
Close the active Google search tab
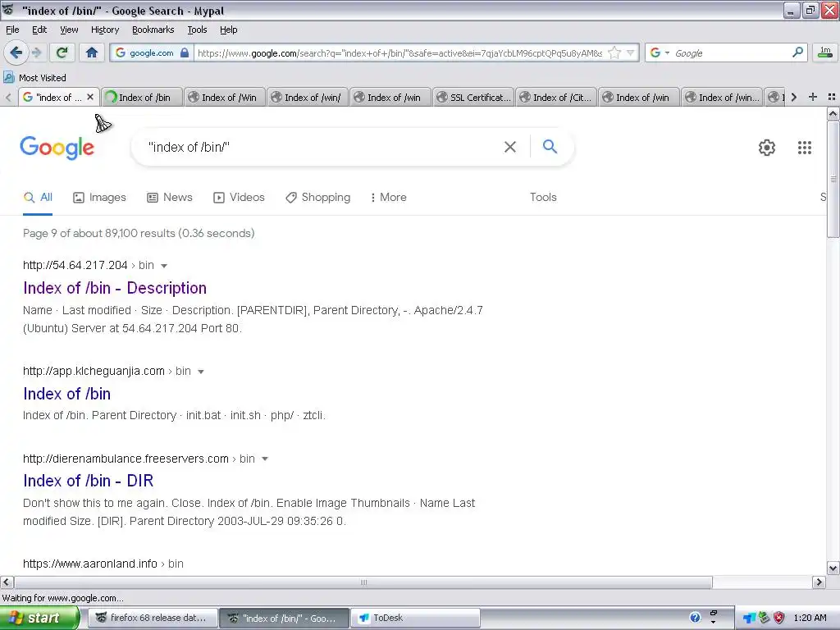[x=90, y=97]
